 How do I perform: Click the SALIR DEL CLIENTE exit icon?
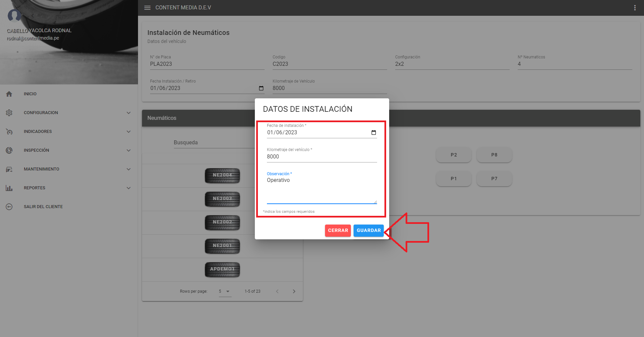click(9, 207)
